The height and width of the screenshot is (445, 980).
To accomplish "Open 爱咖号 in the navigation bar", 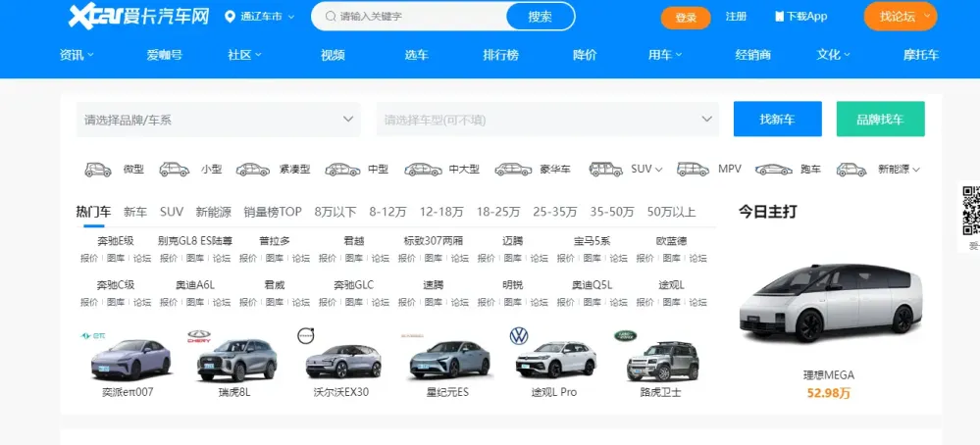I will [165, 55].
